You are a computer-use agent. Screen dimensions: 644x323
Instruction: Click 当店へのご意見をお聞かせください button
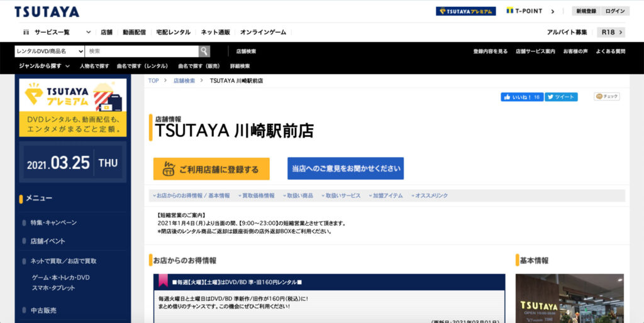345,168
